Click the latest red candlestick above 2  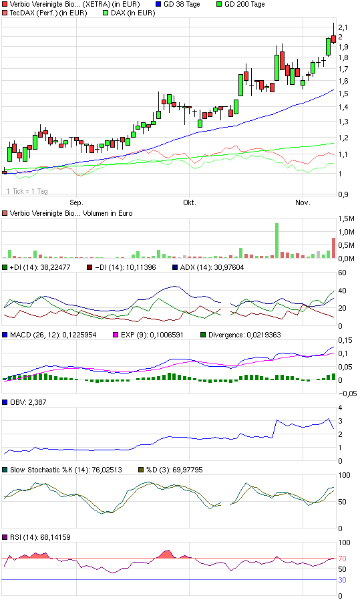click(x=333, y=39)
